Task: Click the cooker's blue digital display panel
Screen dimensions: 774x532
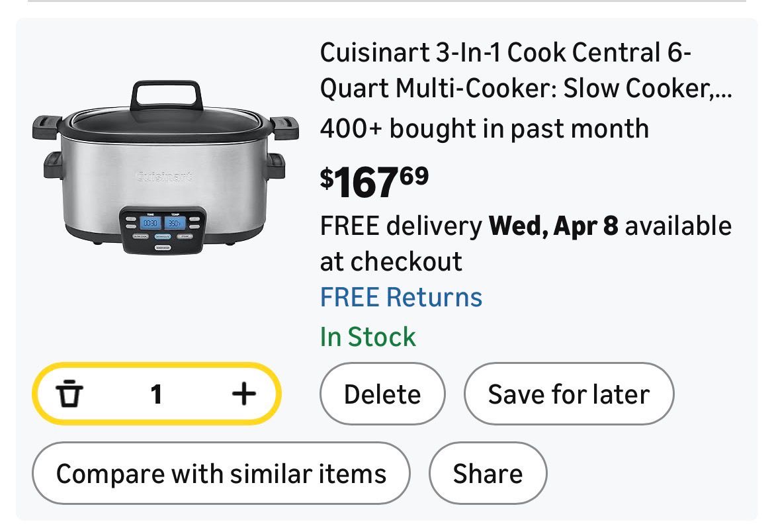Action: (163, 224)
